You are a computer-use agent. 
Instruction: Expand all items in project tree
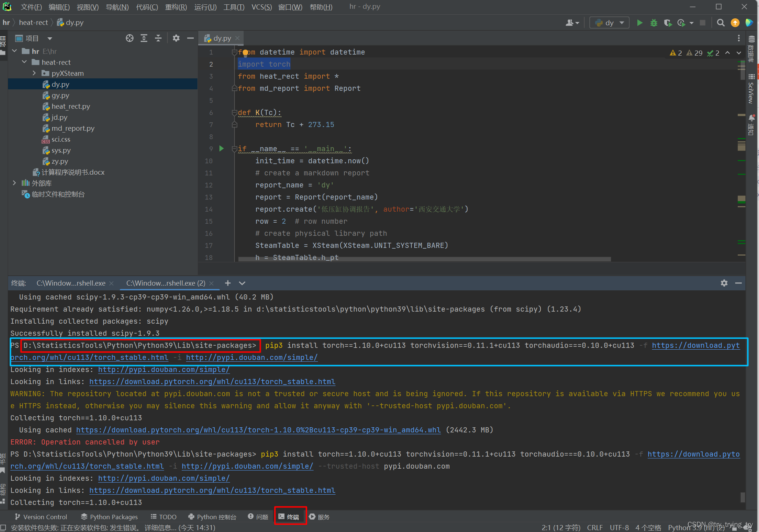[144, 38]
